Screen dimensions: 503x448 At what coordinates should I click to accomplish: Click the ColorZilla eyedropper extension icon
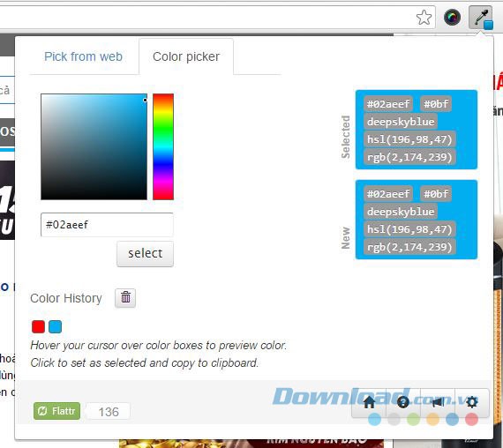481,18
